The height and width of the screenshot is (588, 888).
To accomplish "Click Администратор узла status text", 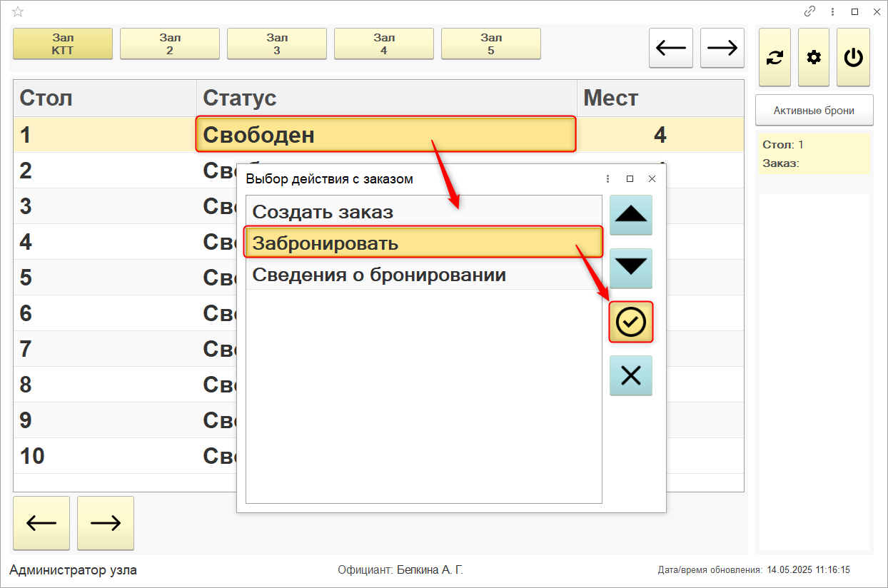I will 73,570.
